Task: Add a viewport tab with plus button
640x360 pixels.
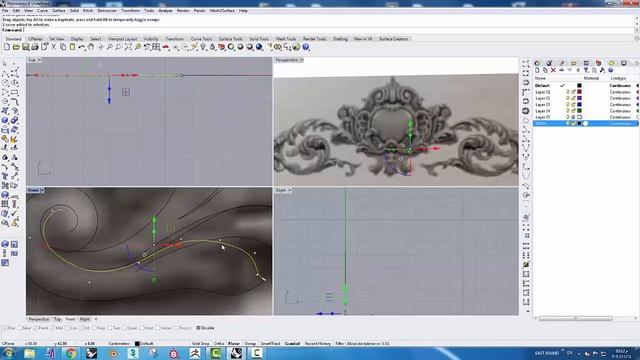Action: (x=96, y=319)
